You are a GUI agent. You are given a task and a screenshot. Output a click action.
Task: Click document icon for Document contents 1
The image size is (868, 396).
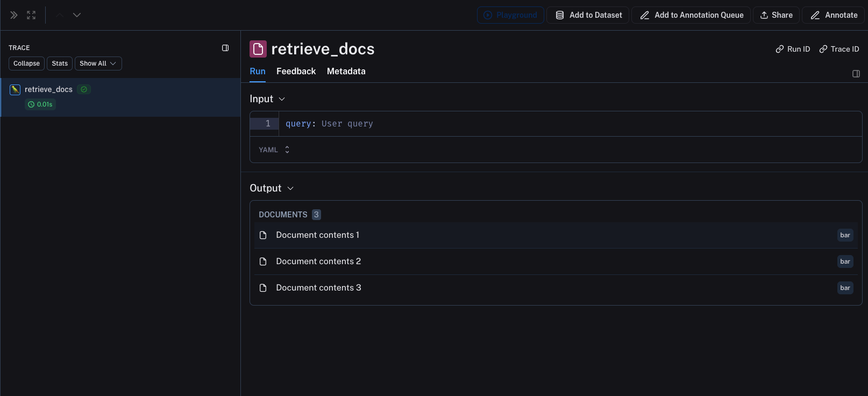[x=263, y=235]
